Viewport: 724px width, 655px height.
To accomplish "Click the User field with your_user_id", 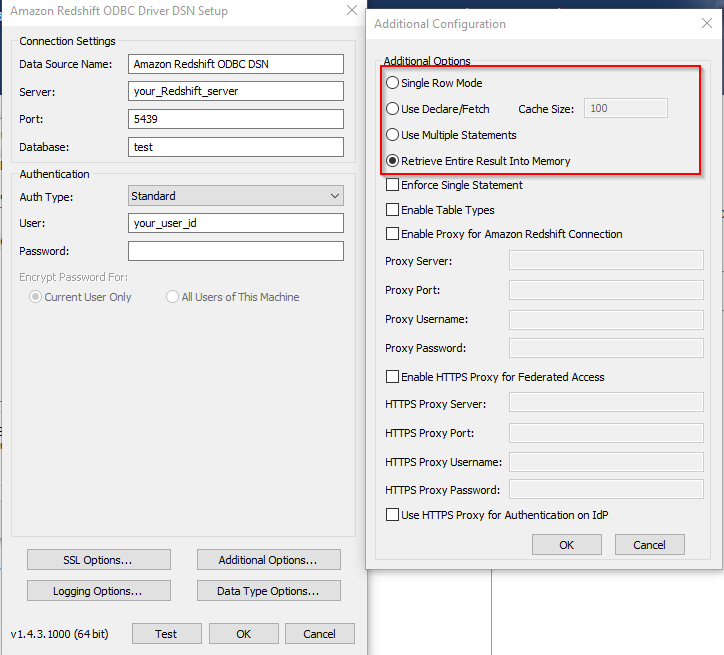I will coord(235,223).
